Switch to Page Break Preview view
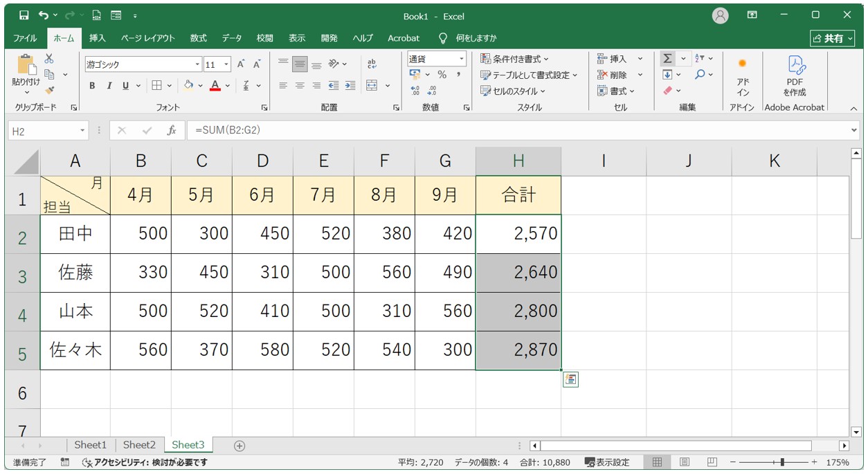The width and height of the screenshot is (868, 474). click(x=712, y=462)
